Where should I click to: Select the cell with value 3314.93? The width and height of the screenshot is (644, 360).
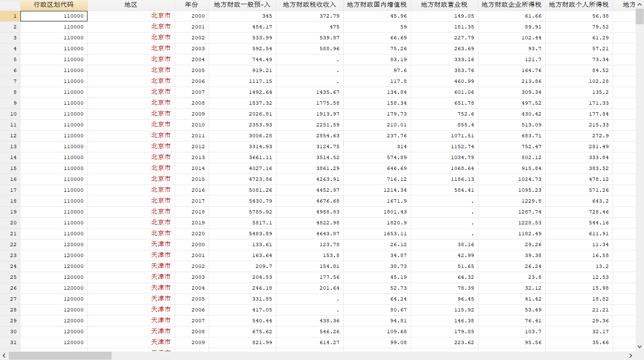click(243, 147)
